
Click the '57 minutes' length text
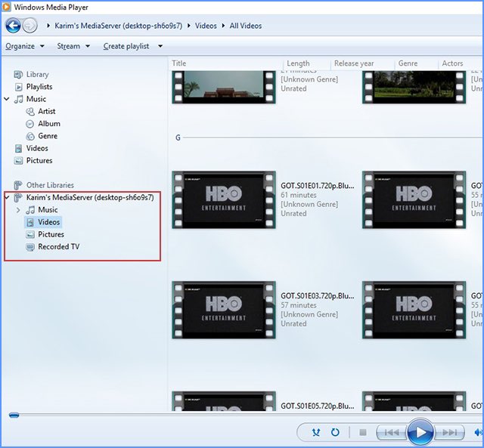299,305
